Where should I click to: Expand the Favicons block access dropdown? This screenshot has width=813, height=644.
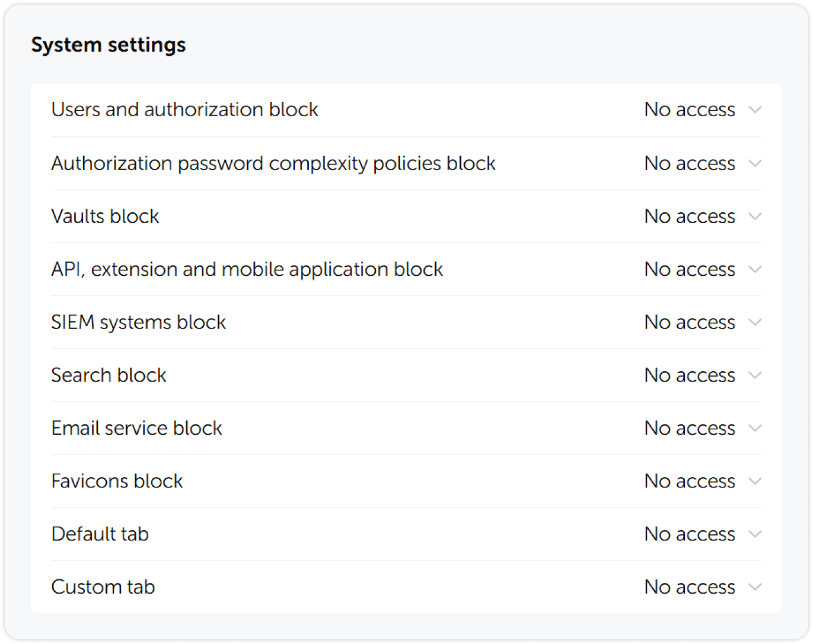pyautogui.click(x=755, y=481)
